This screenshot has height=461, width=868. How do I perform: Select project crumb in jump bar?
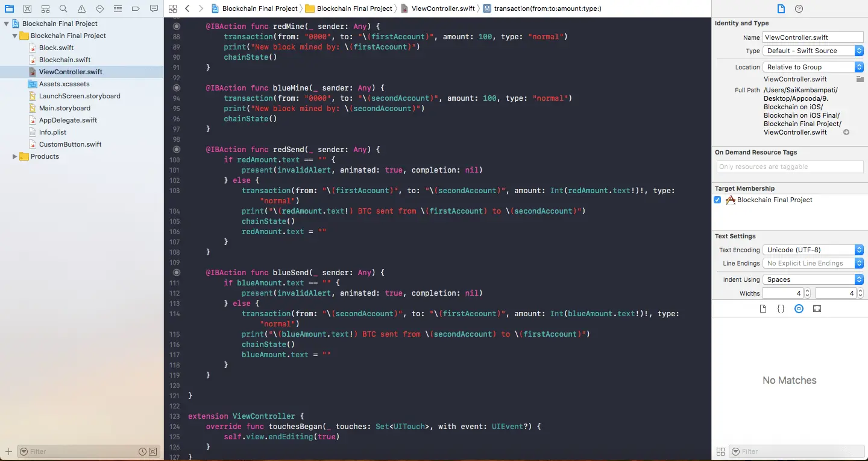(255, 9)
